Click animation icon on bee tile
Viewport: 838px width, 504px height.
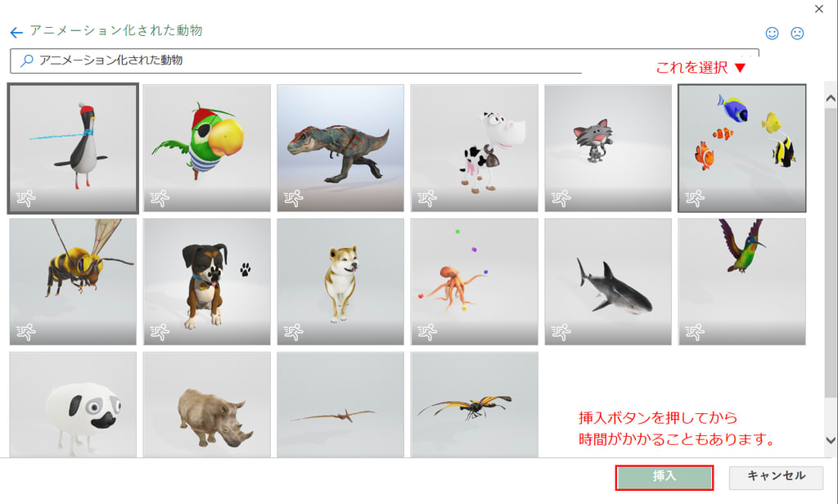(x=25, y=332)
